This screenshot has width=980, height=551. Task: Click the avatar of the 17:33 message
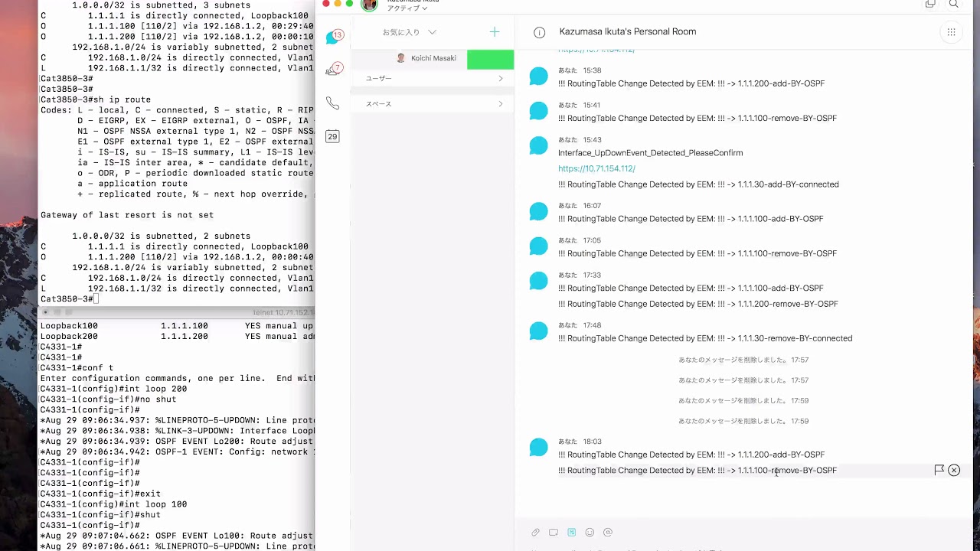pos(539,281)
